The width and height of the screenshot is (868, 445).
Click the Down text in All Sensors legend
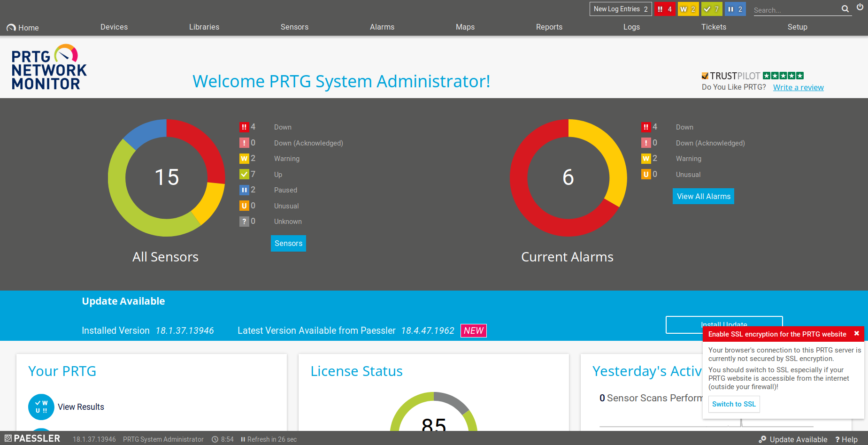(283, 127)
